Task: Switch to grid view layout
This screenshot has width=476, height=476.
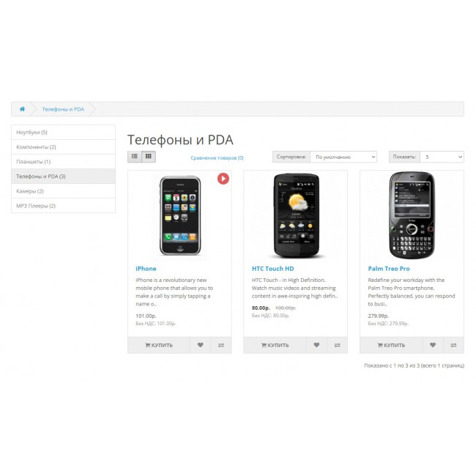Action: [149, 157]
